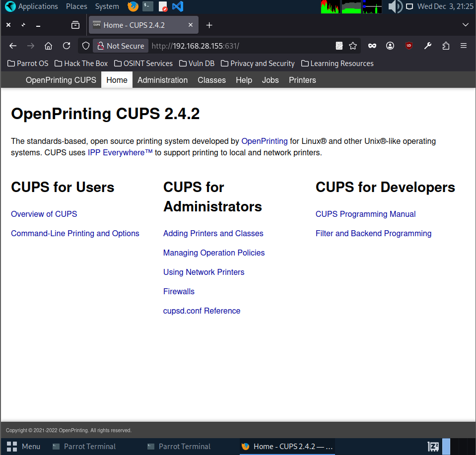Click the uBlock Origin shield icon

point(409,46)
